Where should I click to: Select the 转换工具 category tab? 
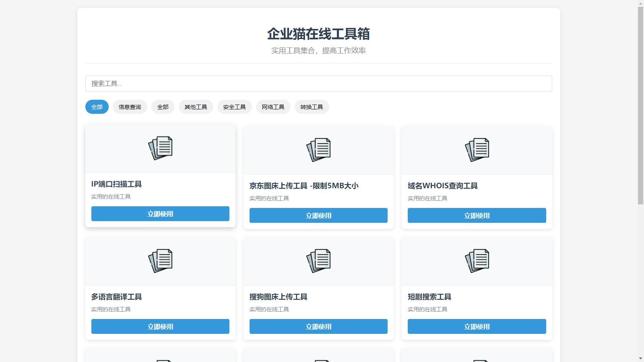pos(312,107)
